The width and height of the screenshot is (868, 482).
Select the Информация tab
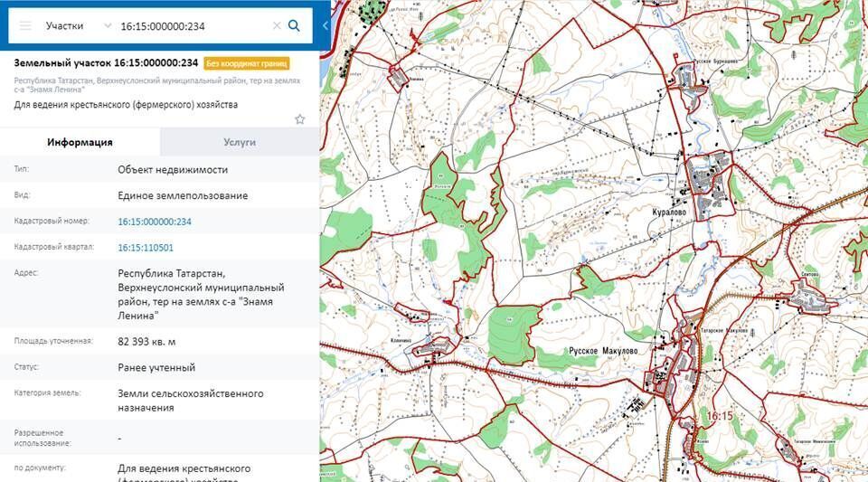pyautogui.click(x=80, y=142)
